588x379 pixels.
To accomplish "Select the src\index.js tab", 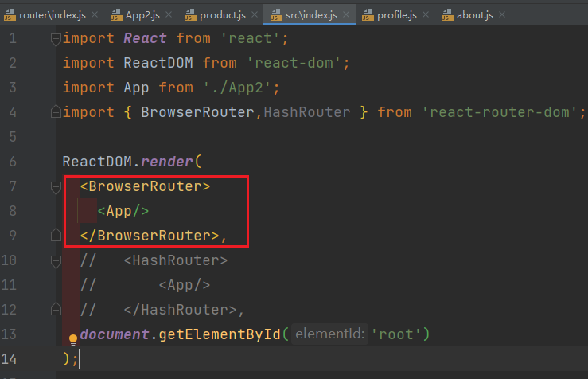I will pyautogui.click(x=311, y=15).
